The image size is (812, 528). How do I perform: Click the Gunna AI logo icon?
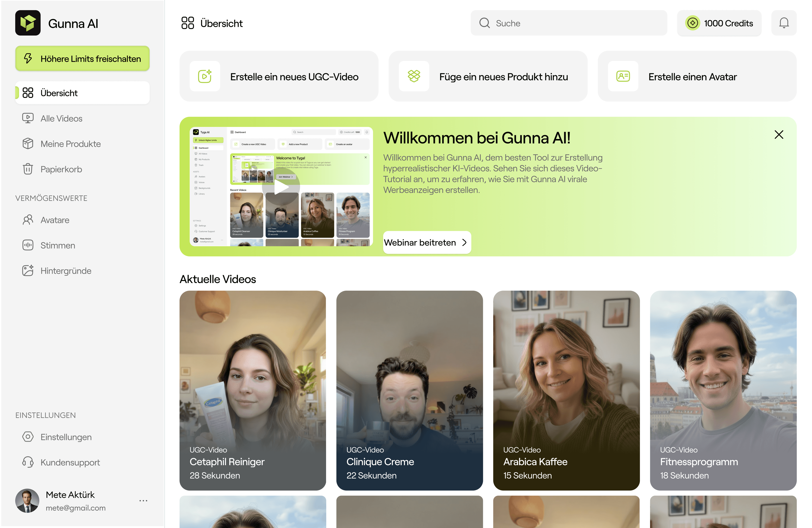[28, 23]
